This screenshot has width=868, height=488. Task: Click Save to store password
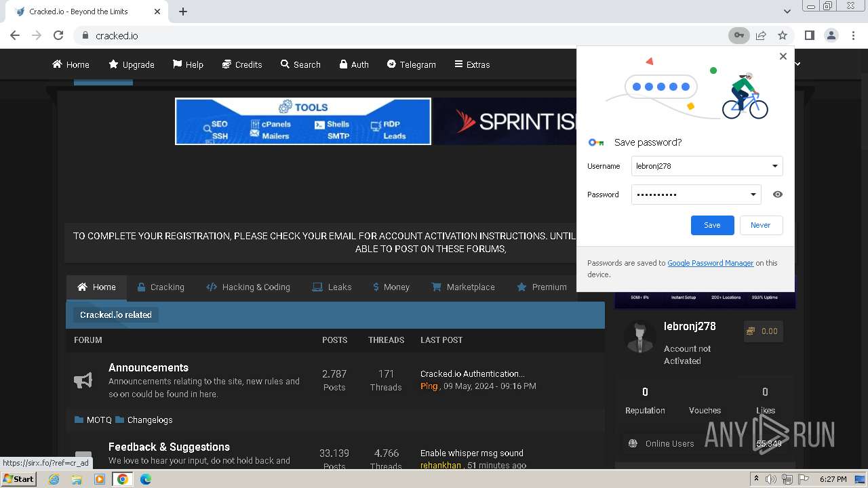(x=712, y=225)
